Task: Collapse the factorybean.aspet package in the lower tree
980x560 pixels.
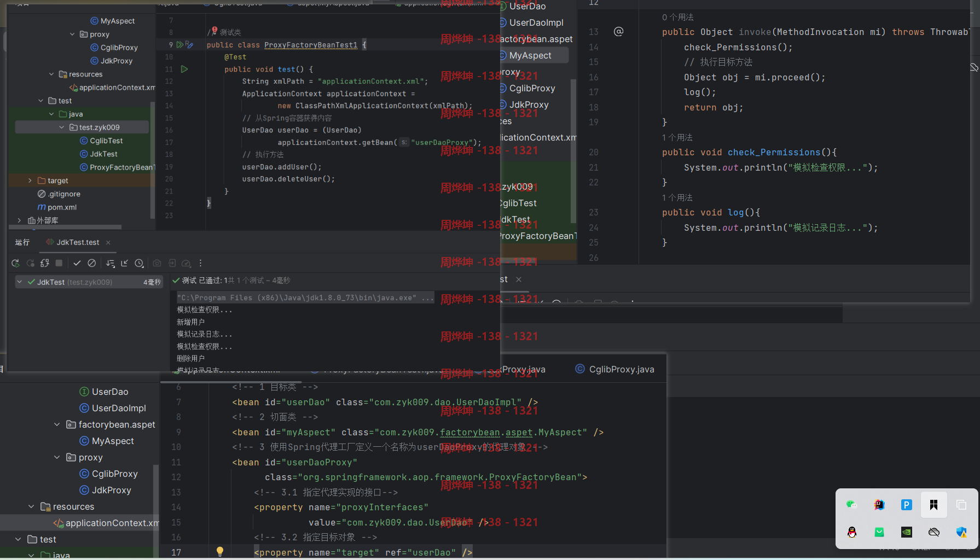Action: click(57, 424)
